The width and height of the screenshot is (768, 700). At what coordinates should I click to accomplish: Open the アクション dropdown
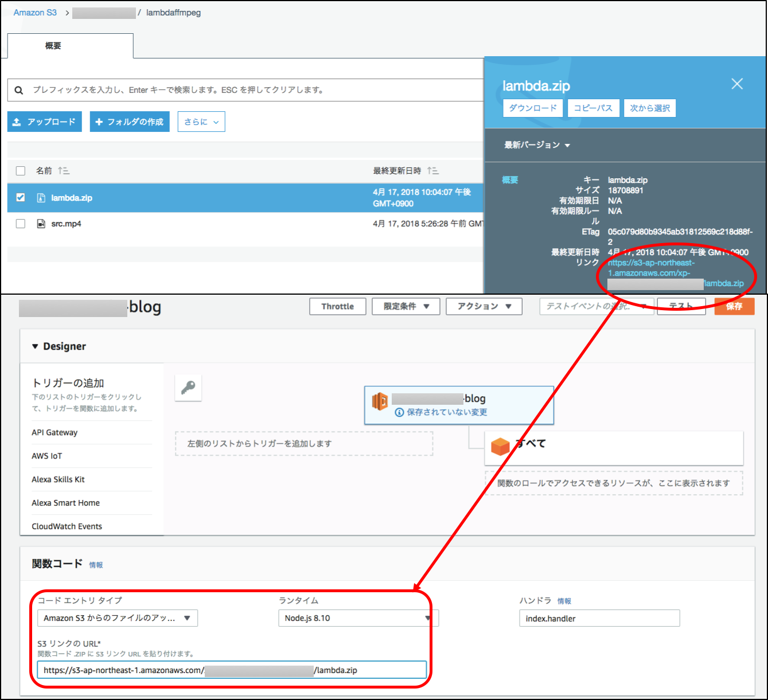point(484,306)
